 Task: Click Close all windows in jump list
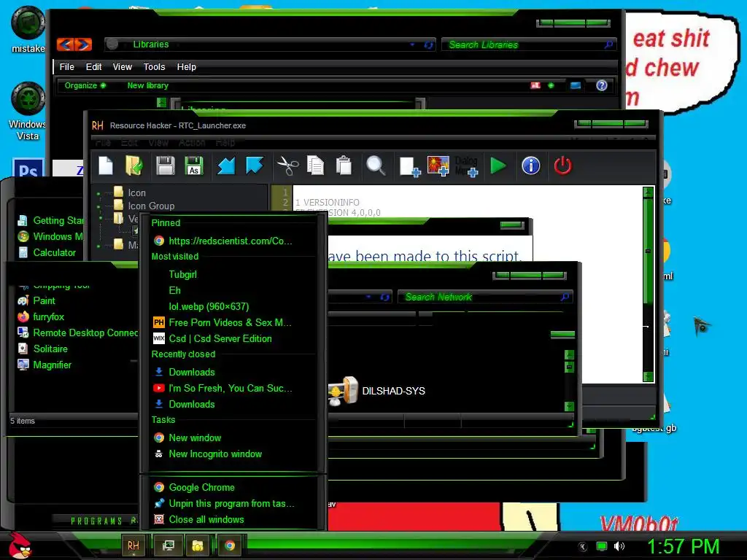click(233, 519)
